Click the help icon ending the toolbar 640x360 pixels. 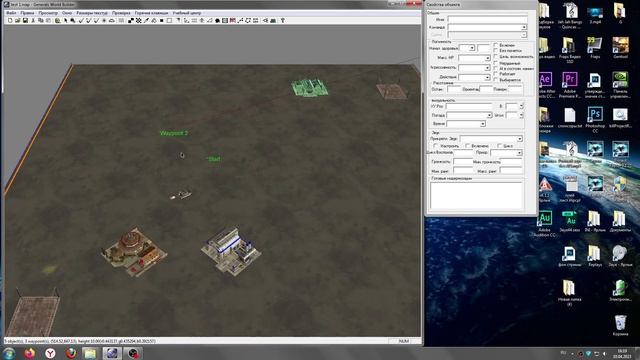(282, 20)
